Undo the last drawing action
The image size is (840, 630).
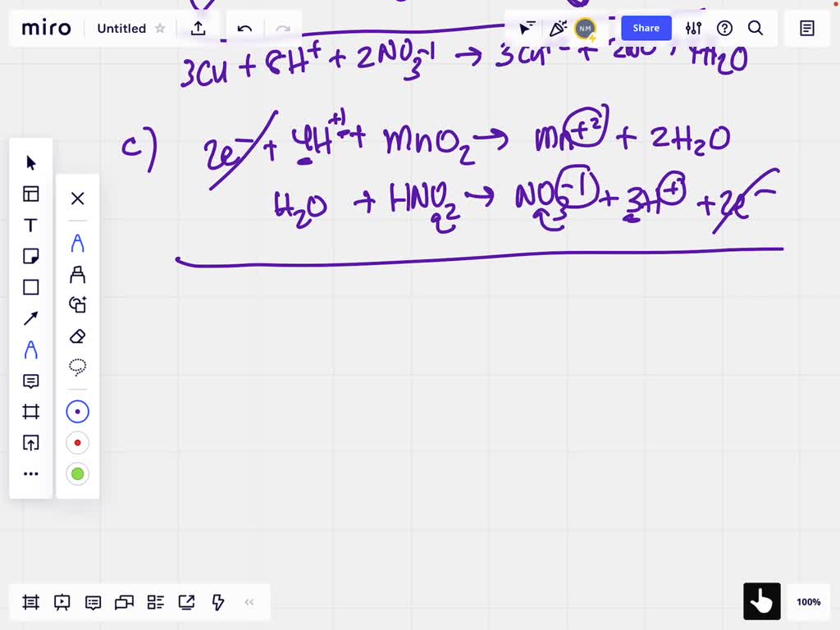tap(244, 28)
